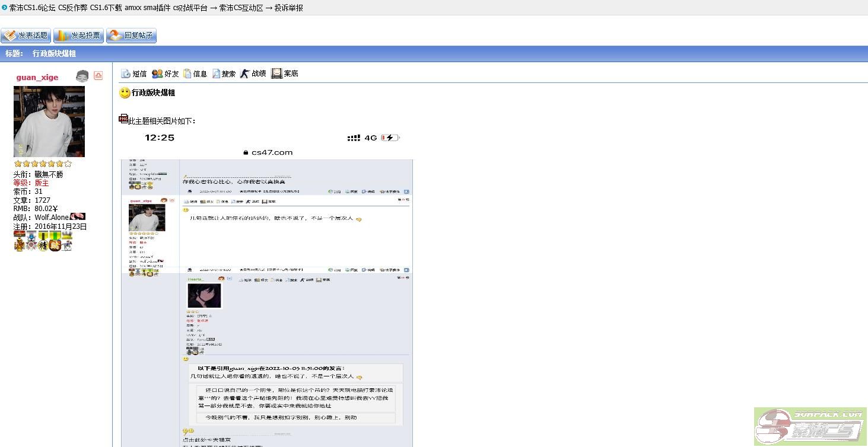Image resolution: width=868 pixels, height=447 pixels.
Task: Click the 注册: 2016年11月23日 date
Action: (50, 226)
